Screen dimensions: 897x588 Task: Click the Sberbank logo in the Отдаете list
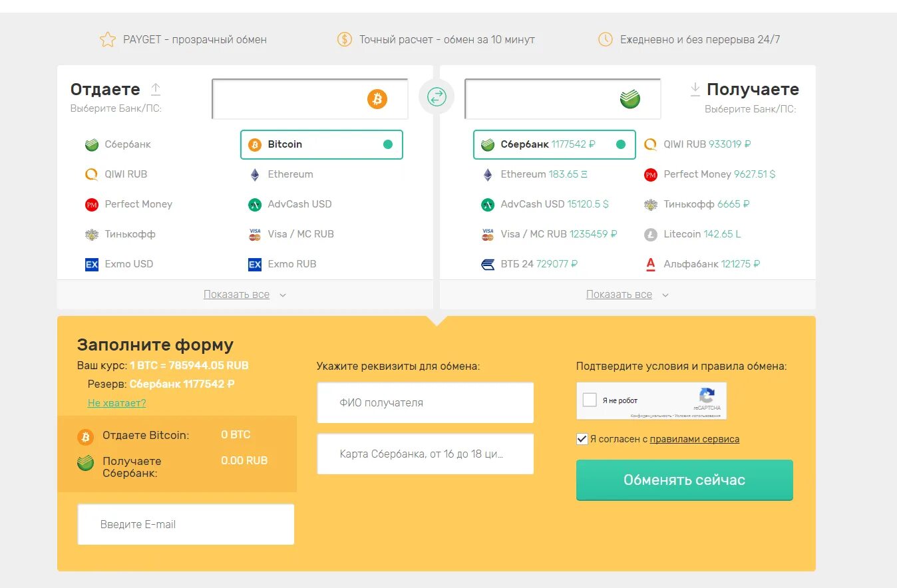pos(92,144)
